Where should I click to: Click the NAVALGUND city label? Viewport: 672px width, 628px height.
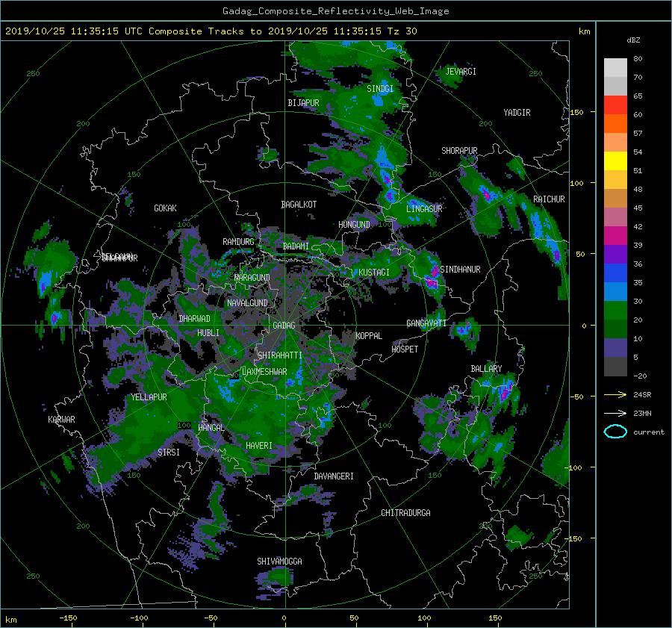(247, 303)
